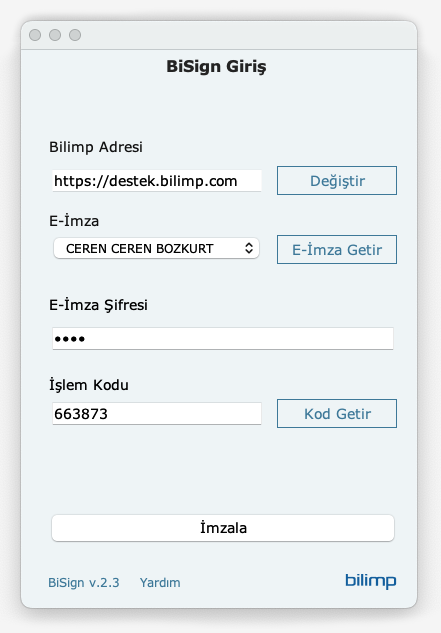The height and width of the screenshot is (633, 441).
Task: Click the up-down chevron arrows of E-İmza selector
Action: coord(249,248)
